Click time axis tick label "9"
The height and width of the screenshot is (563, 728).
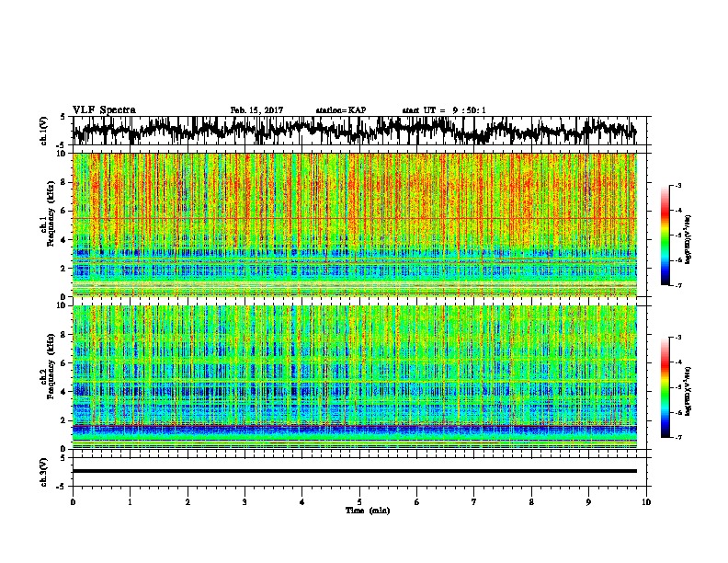(588, 502)
